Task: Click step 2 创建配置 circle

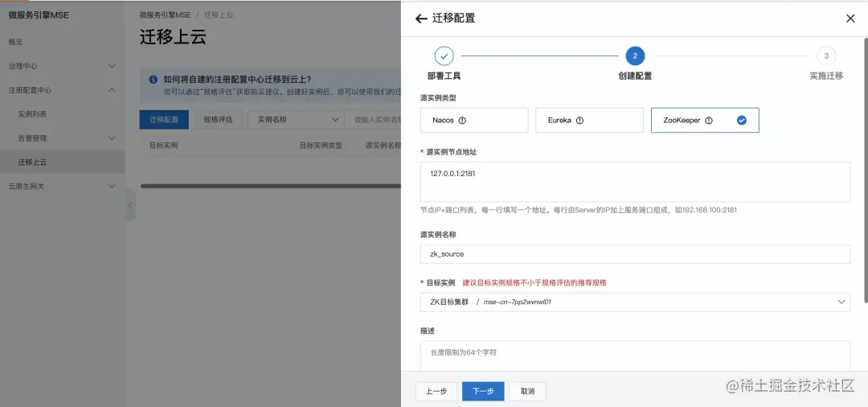Action: [x=635, y=56]
